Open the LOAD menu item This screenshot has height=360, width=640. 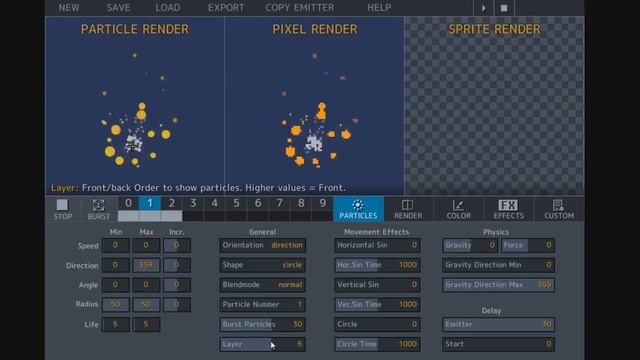click(x=168, y=7)
